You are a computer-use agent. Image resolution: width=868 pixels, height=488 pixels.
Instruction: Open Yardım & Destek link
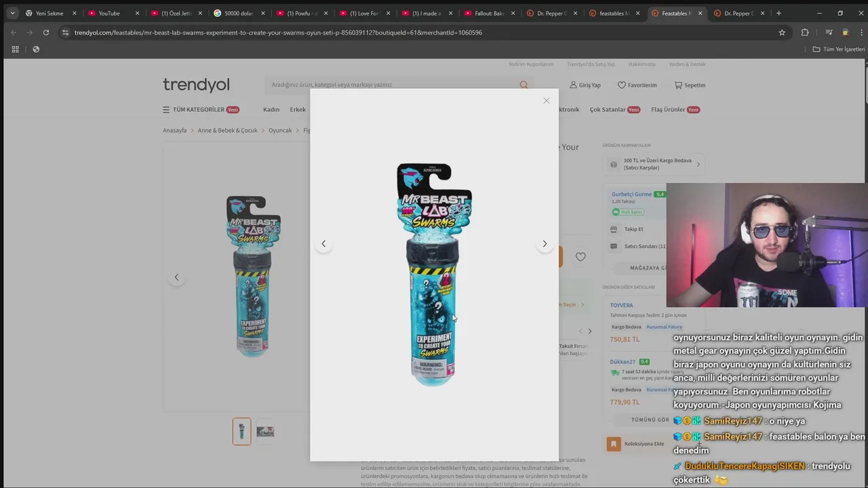[x=687, y=64]
